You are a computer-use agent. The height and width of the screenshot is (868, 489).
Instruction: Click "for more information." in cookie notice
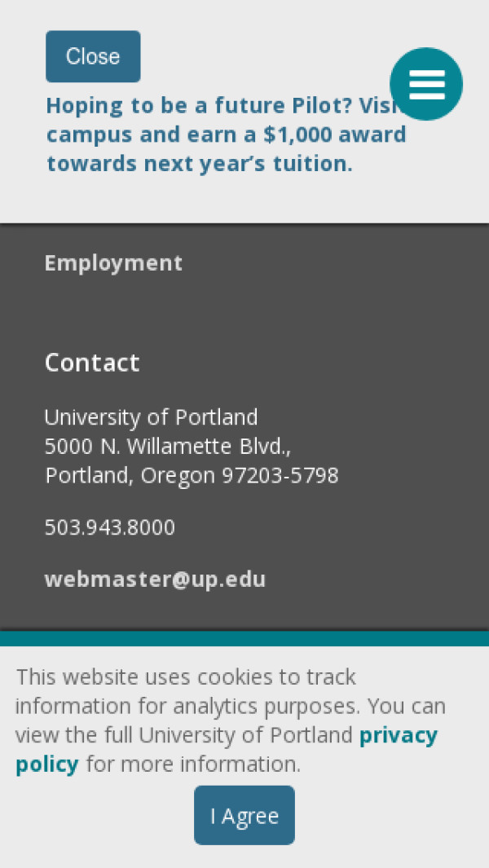coord(193,764)
